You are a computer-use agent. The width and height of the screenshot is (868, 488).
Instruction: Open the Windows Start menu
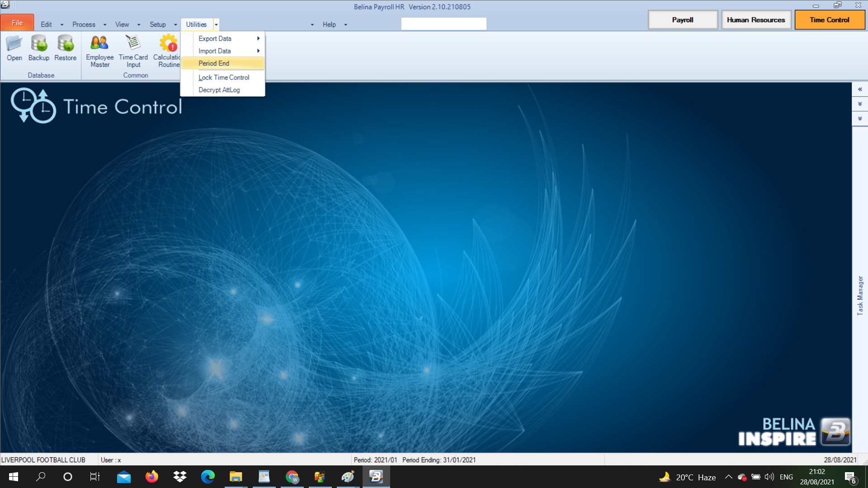(x=14, y=477)
